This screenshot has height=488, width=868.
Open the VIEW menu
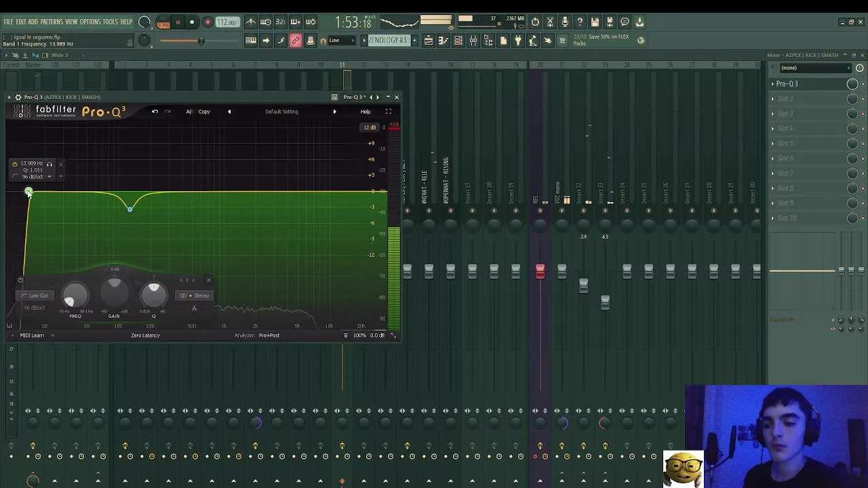click(x=71, y=22)
